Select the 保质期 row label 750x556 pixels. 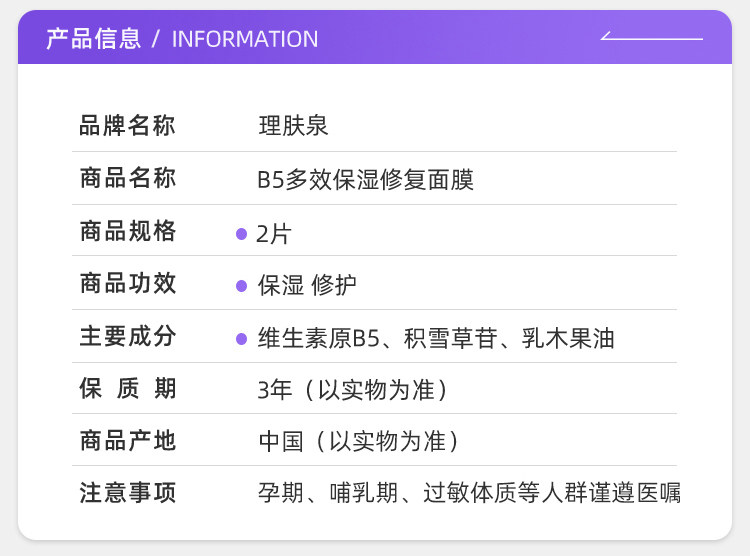tap(128, 389)
